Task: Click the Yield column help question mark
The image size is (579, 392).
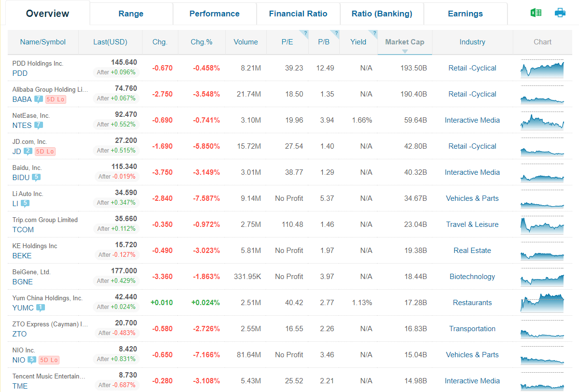Action: click(374, 33)
